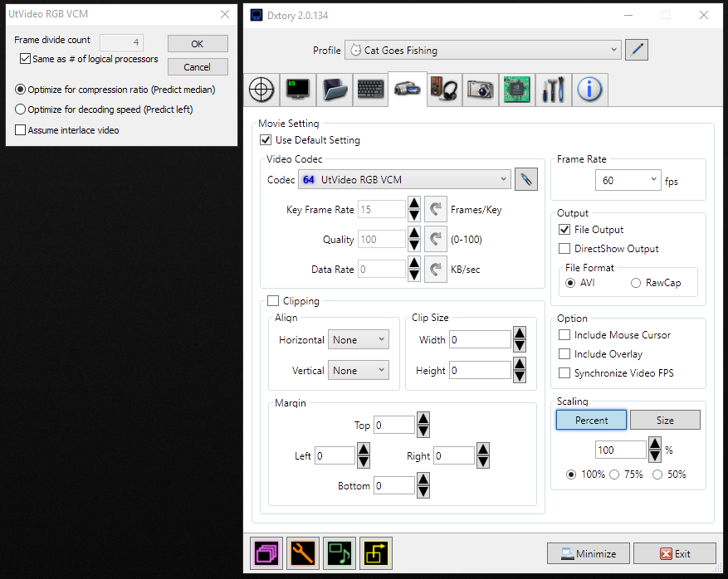Enable Synchronize Video FPS

(x=564, y=373)
